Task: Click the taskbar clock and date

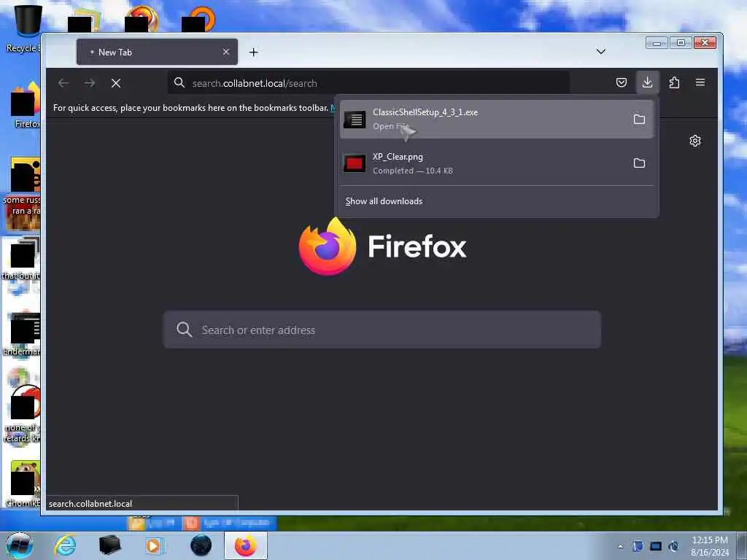Action: point(709,545)
